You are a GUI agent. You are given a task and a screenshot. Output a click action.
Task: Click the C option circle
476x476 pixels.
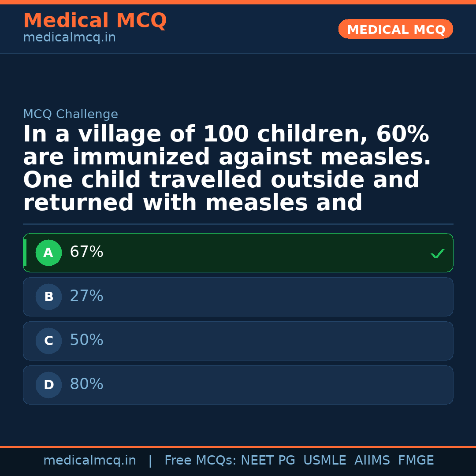(x=48, y=341)
